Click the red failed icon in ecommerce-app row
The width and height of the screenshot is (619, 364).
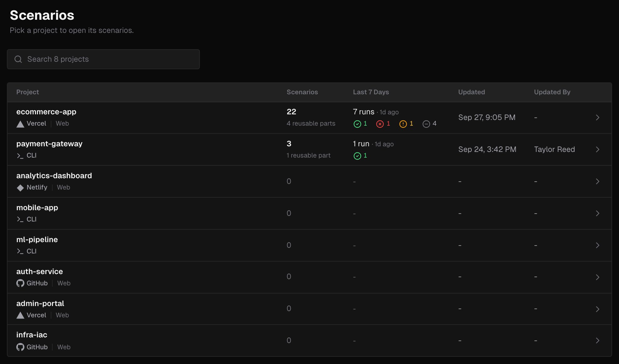(x=380, y=124)
